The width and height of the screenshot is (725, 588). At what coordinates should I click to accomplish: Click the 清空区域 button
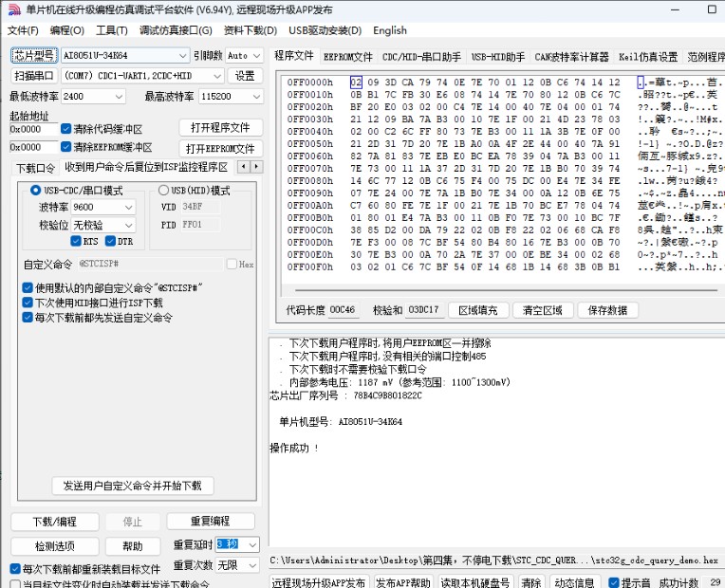click(543, 310)
